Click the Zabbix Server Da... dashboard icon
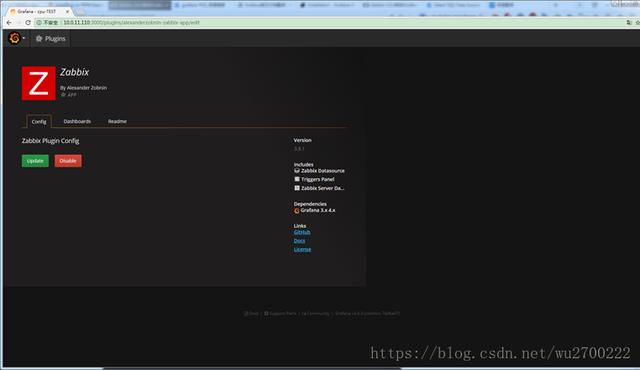This screenshot has width=640, height=370. coord(297,188)
